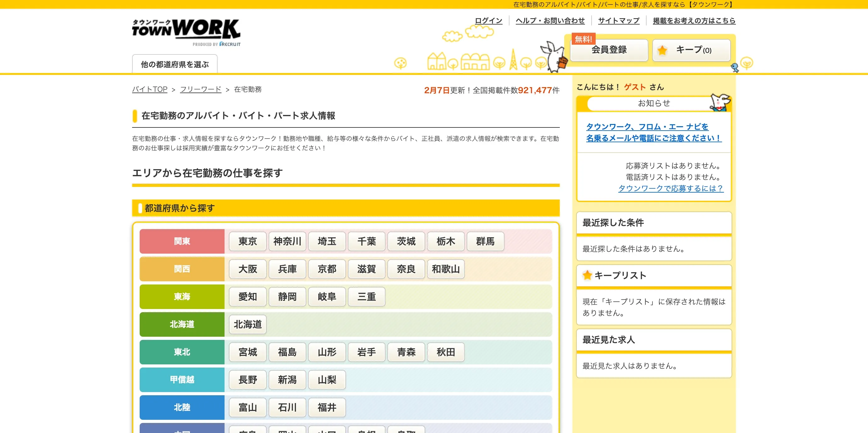
Task: Click the Townwork logo
Action: point(186,32)
